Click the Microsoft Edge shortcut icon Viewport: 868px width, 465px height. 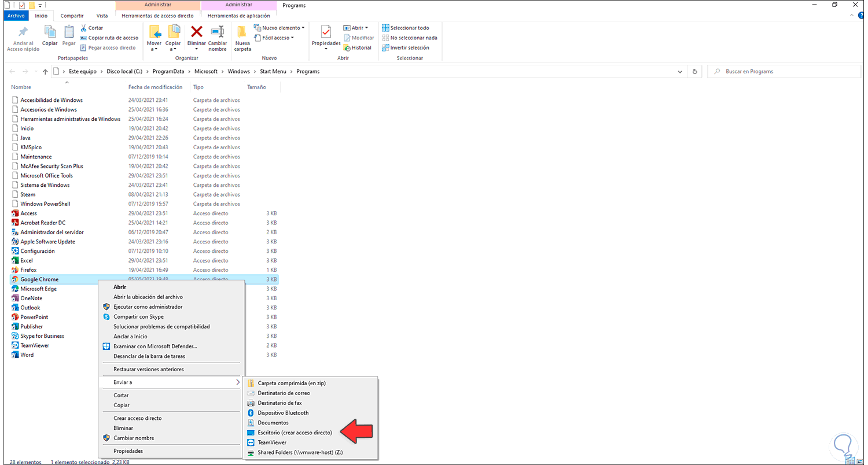tap(15, 289)
